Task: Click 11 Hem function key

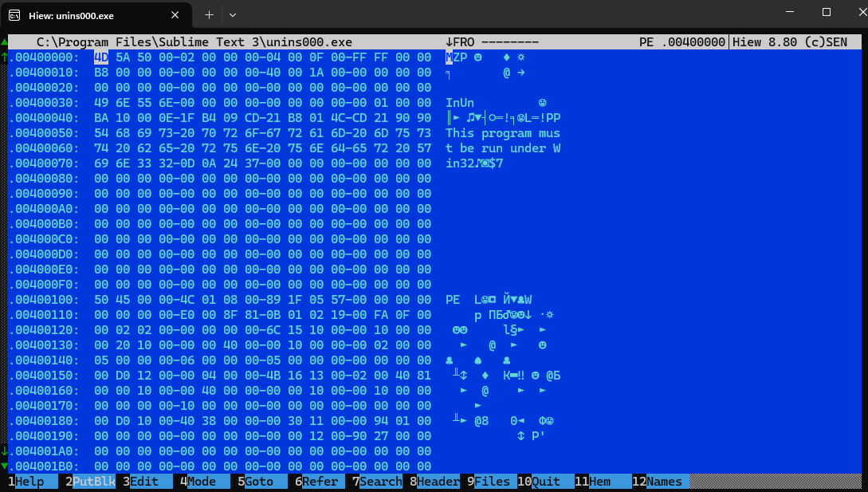Action: pos(603,482)
